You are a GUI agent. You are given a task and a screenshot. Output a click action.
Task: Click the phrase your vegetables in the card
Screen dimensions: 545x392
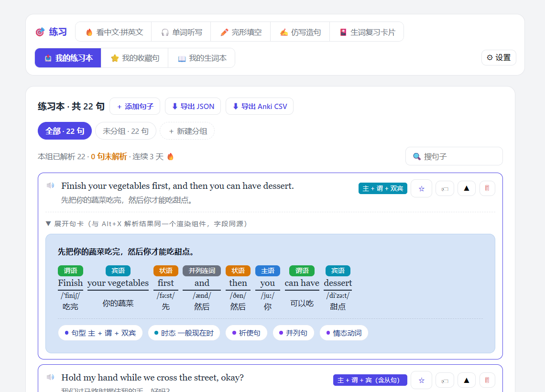[x=118, y=283]
